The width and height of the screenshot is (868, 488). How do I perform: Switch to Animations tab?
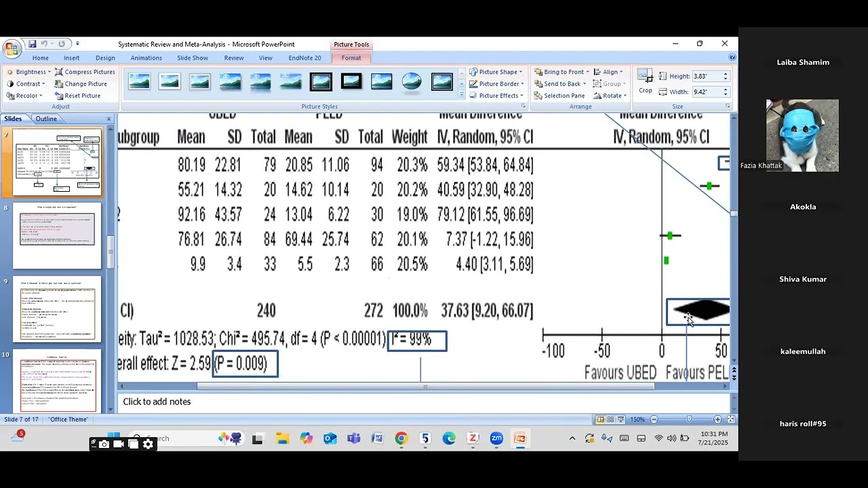(146, 58)
